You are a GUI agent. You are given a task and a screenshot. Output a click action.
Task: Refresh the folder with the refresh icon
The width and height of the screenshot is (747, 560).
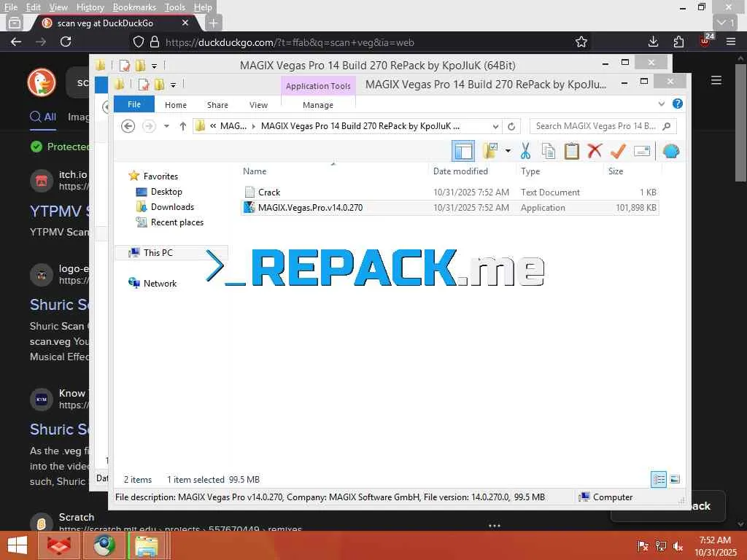tap(511, 127)
